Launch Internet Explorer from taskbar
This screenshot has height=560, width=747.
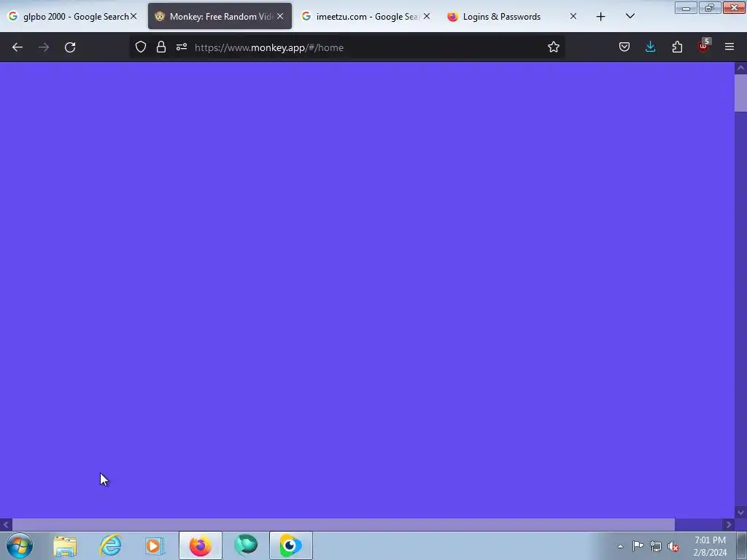click(110, 545)
